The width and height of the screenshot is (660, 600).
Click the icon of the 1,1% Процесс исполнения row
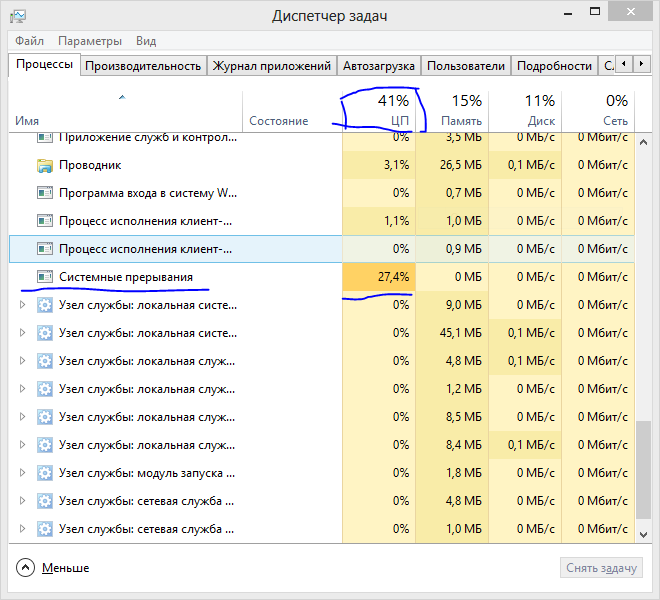click(45, 221)
